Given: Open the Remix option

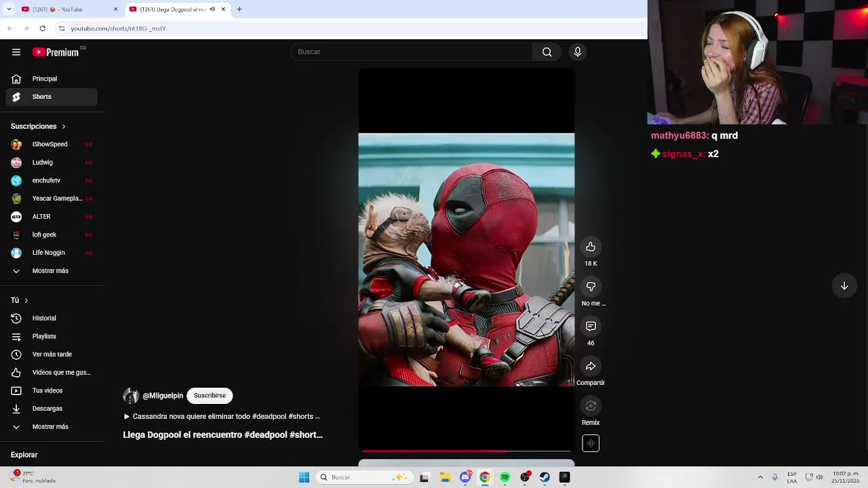Looking at the screenshot, I should tap(591, 406).
